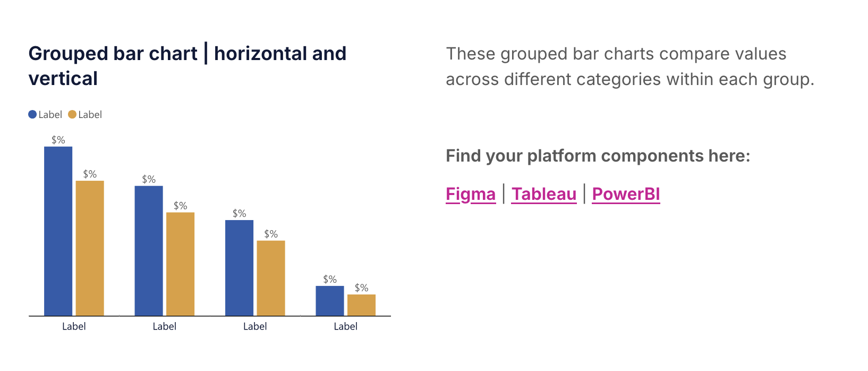Image resolution: width=868 pixels, height=371 pixels.
Task: Click the last x-axis Label text
Action: [345, 326]
